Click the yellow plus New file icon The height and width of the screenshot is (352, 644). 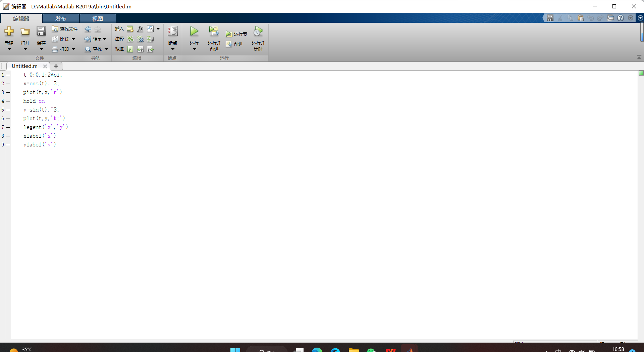(x=9, y=32)
